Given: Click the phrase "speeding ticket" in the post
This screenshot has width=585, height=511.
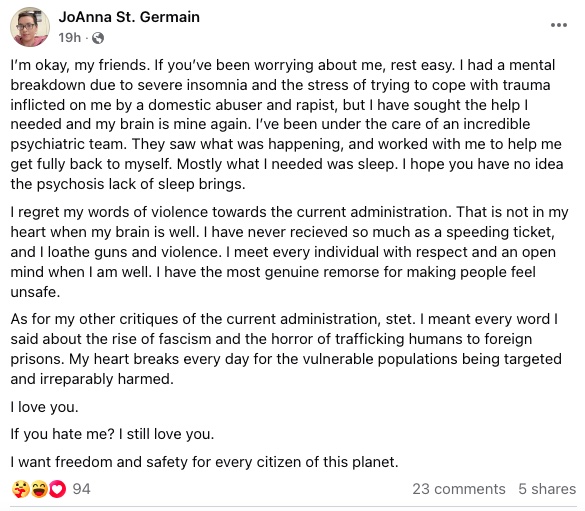Looking at the screenshot, I should pyautogui.click(x=498, y=232).
